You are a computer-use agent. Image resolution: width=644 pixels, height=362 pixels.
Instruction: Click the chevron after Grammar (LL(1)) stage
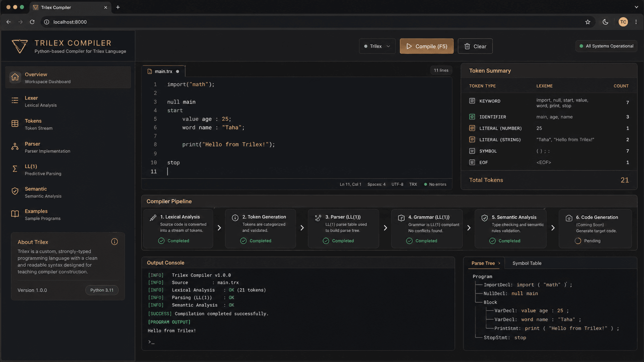tap(469, 228)
